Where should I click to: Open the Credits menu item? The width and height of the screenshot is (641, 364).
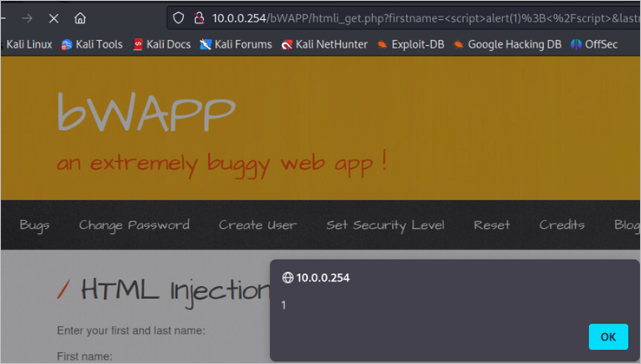[x=562, y=224]
